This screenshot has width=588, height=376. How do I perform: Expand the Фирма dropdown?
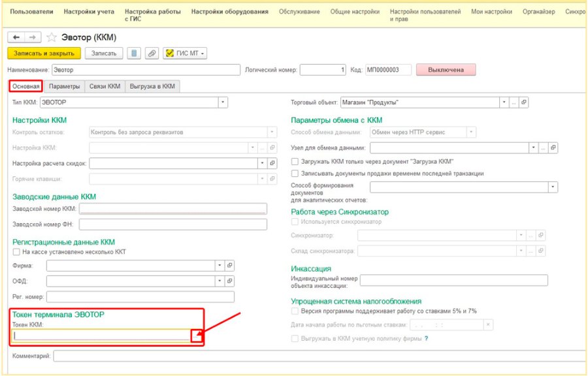220,266
